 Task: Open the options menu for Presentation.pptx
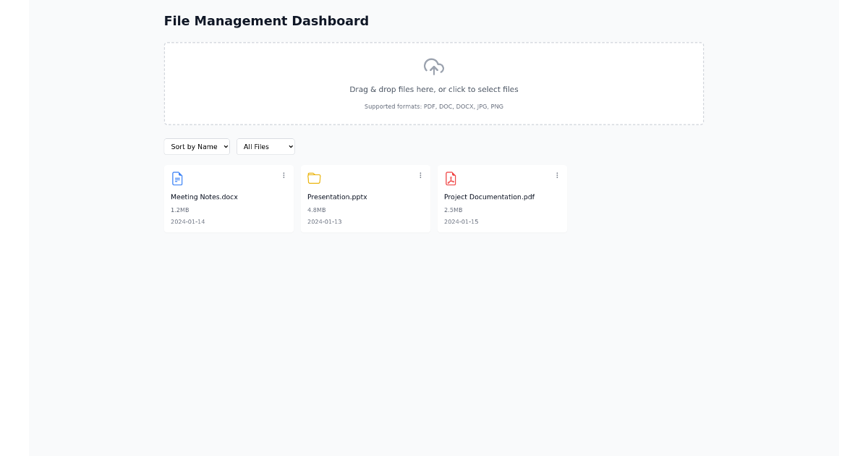pos(420,175)
